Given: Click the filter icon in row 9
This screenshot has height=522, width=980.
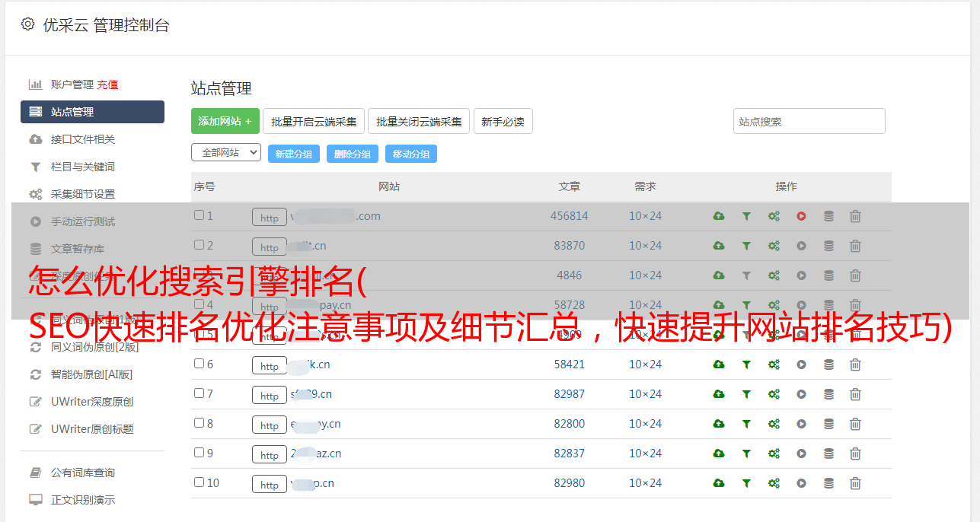Looking at the screenshot, I should (x=746, y=454).
